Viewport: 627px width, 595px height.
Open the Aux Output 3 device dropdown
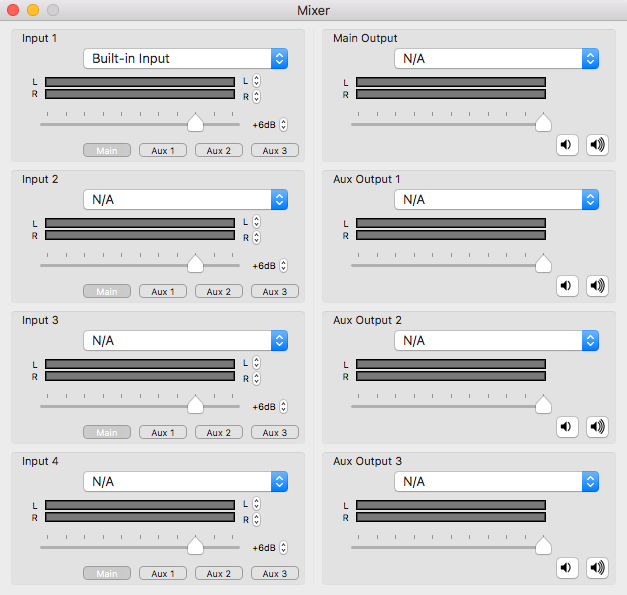[x=496, y=481]
